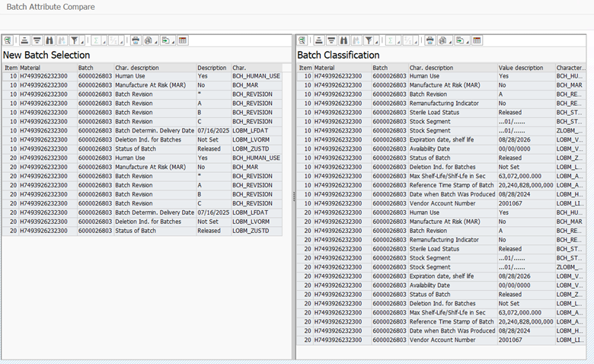Select Batch column header in Batch Classification

point(389,68)
